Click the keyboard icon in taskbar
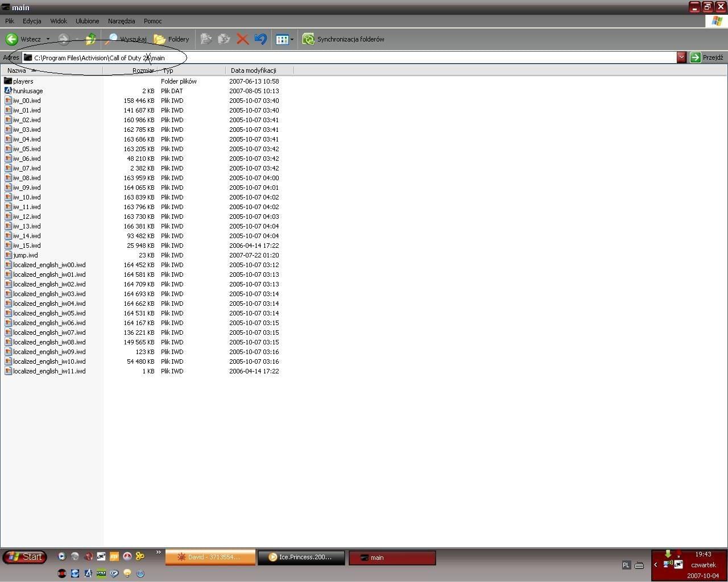Screen dimensions: 728x582 (x=639, y=565)
